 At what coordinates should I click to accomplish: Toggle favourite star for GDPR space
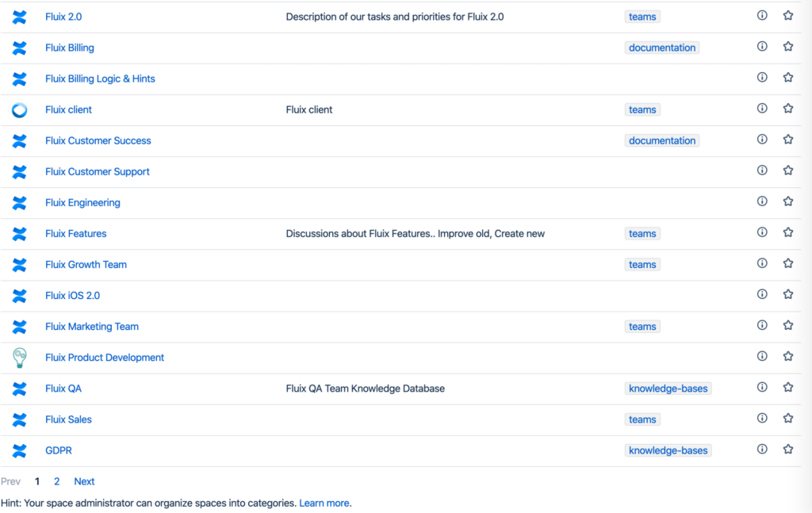tap(787, 450)
